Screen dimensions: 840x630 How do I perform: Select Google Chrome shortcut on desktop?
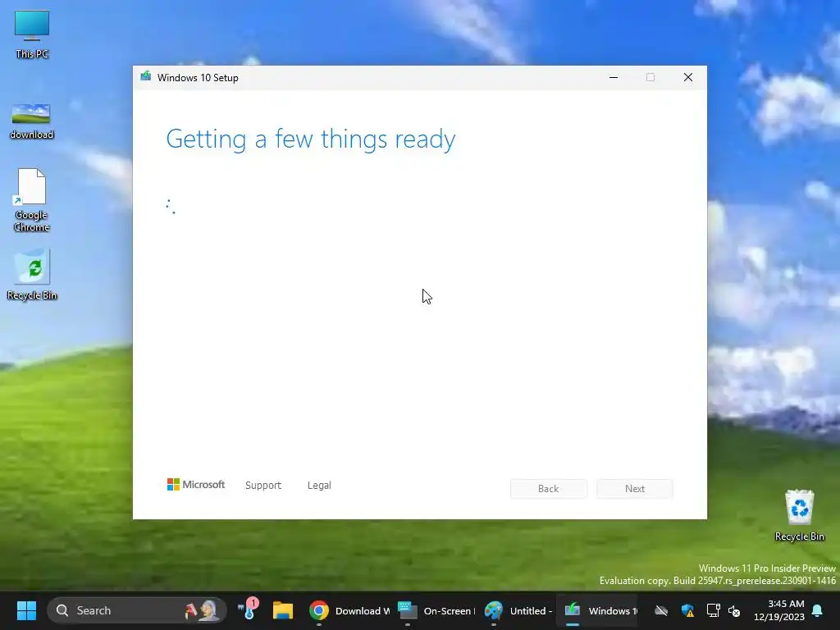coord(32,200)
